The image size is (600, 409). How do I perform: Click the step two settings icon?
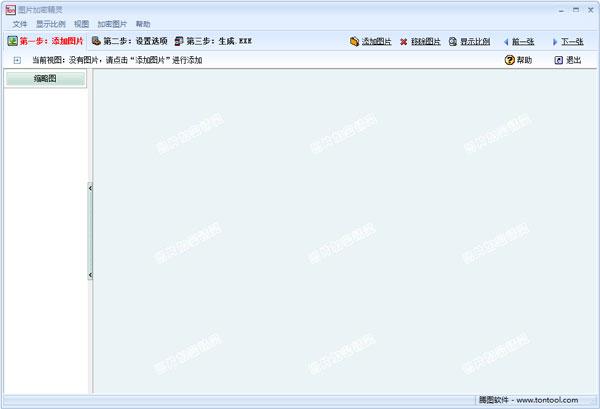(96, 41)
